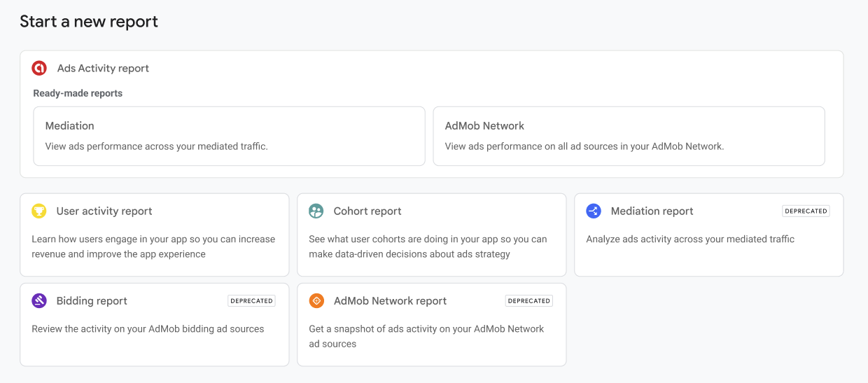Select the User activity report title
The width and height of the screenshot is (868, 383).
[x=104, y=211]
